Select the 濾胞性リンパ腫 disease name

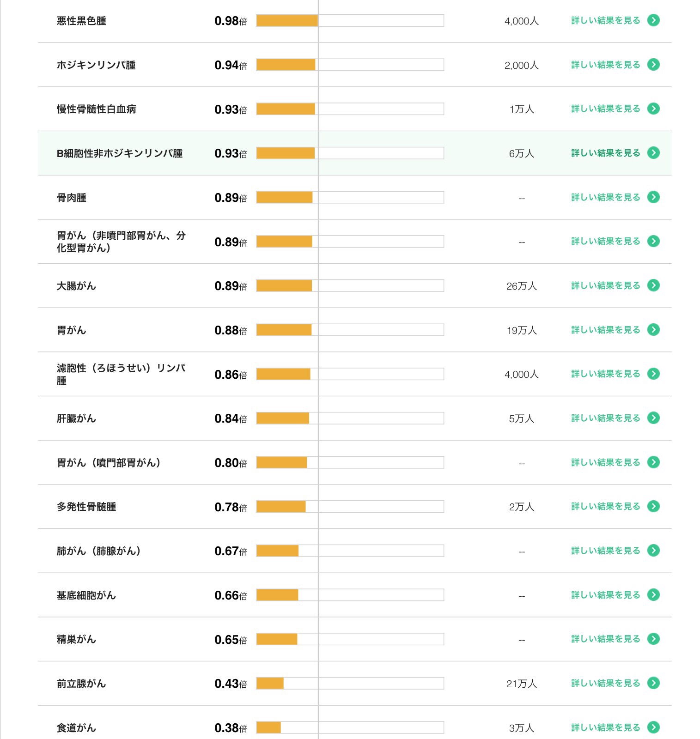tap(121, 374)
